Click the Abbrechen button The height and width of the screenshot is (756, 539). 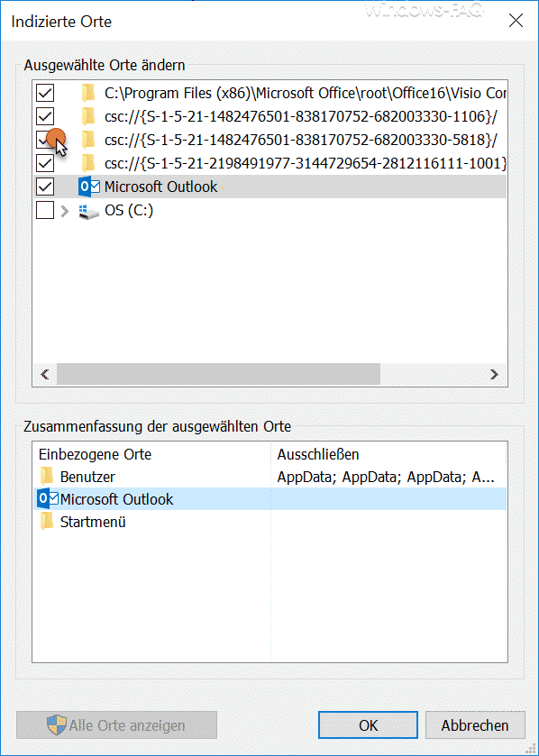pos(475,725)
